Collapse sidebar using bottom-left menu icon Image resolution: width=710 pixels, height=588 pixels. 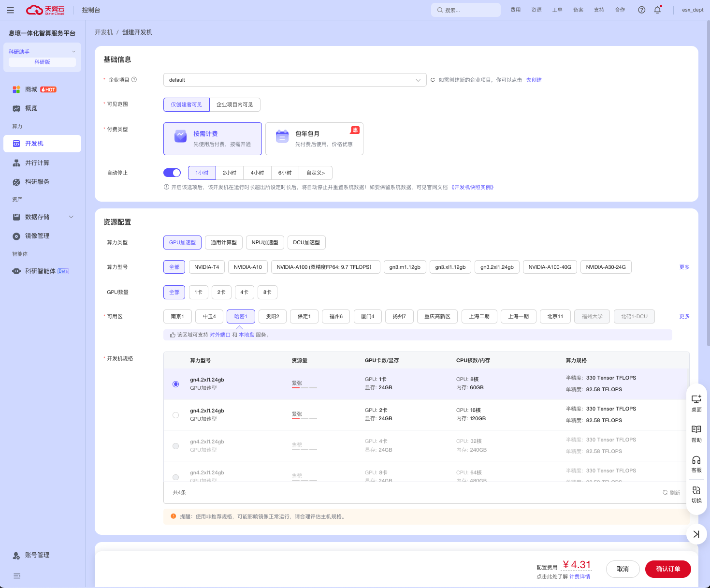point(17,576)
